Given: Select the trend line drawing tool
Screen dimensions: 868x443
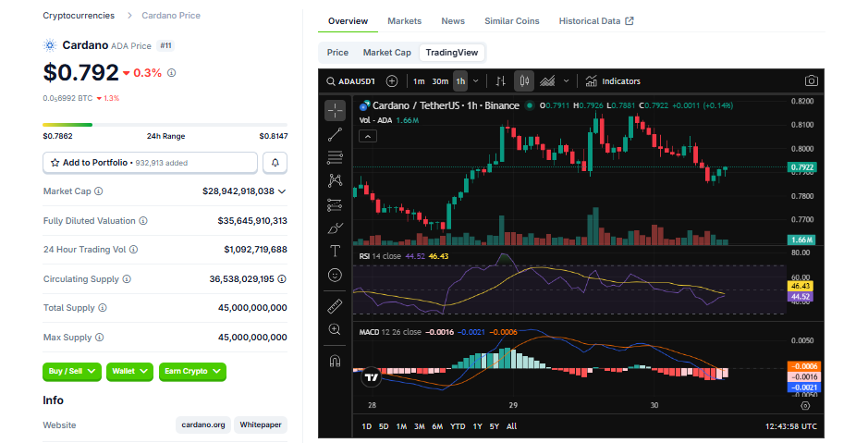Looking at the screenshot, I should (335, 134).
